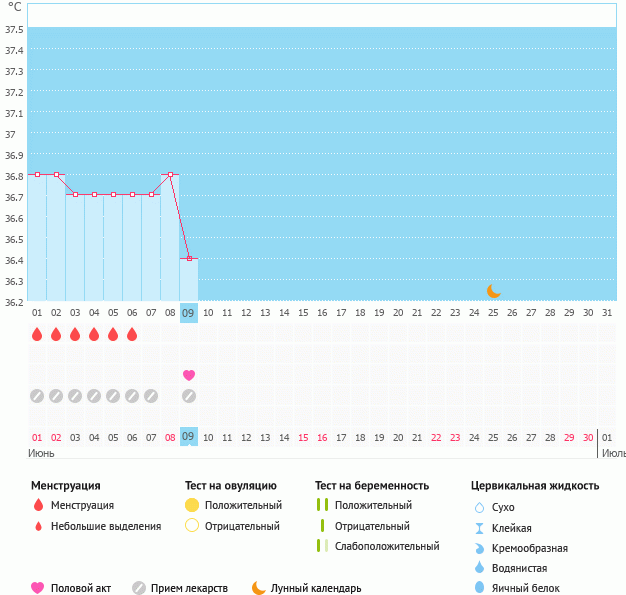626x595 pixels.
Task: Click the temperature point on day 09
Action: (189, 259)
